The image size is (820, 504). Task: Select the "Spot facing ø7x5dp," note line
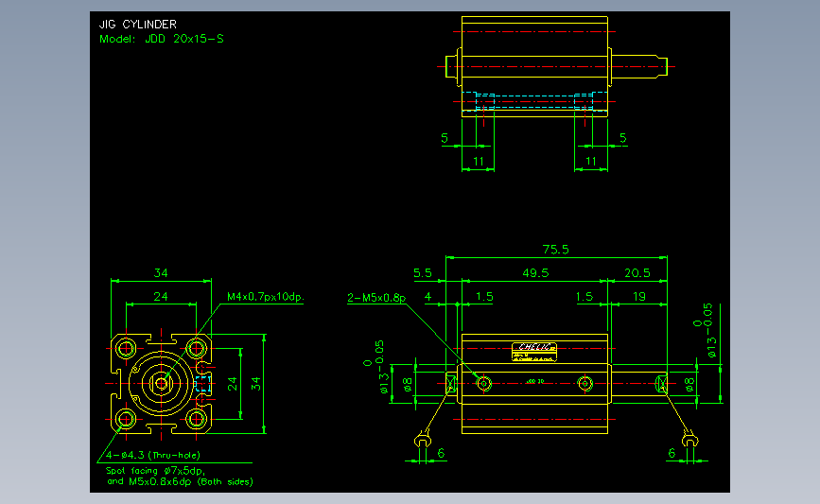point(155,471)
